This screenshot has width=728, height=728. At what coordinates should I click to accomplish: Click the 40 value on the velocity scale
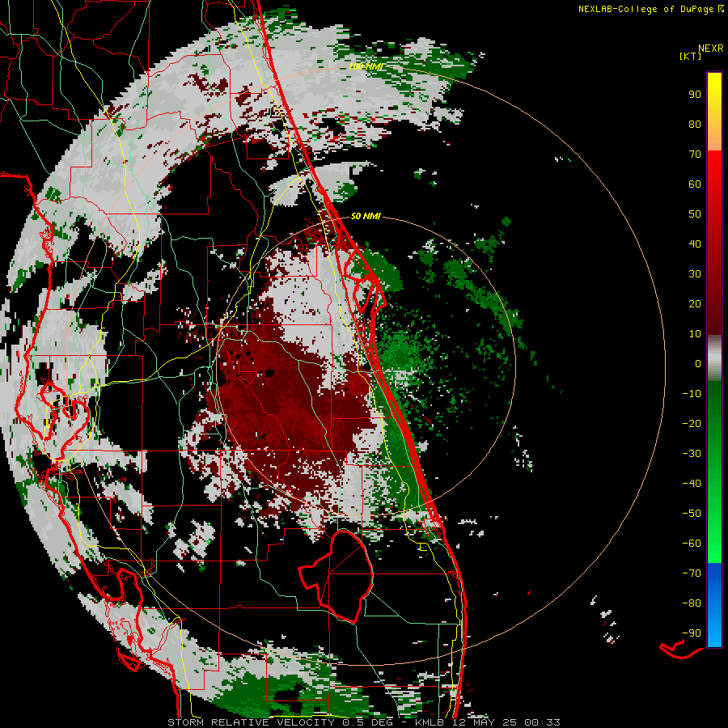695,243
